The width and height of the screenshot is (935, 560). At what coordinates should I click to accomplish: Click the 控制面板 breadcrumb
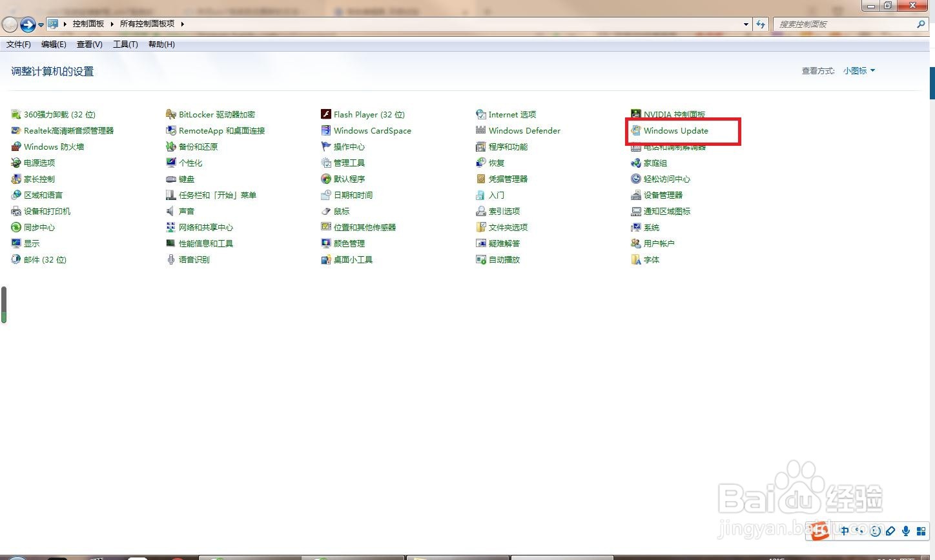coord(88,24)
